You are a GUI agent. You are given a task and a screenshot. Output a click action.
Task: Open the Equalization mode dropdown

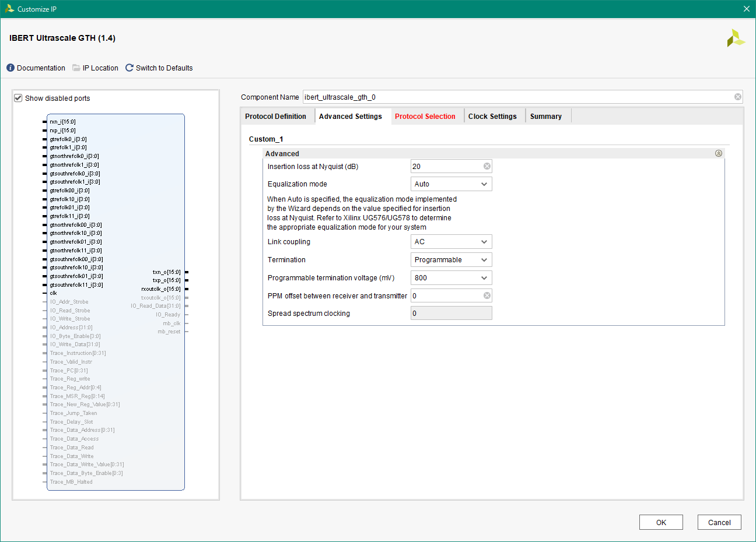click(x=452, y=184)
